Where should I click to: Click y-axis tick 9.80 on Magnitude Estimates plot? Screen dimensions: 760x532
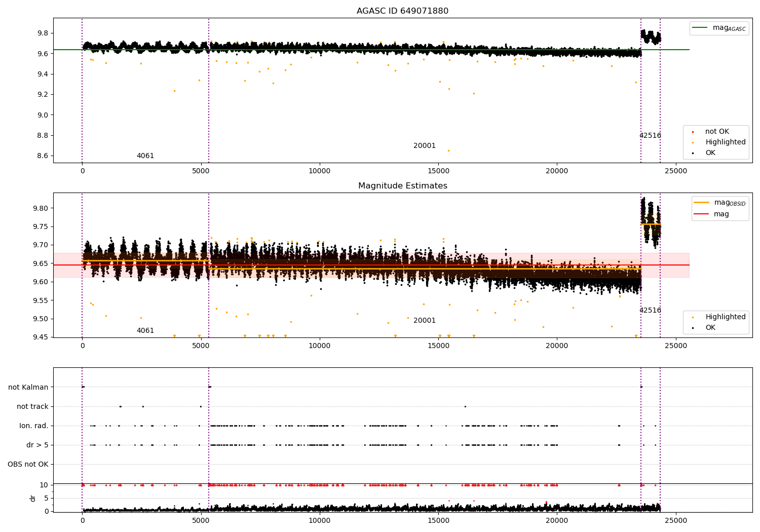coord(41,208)
